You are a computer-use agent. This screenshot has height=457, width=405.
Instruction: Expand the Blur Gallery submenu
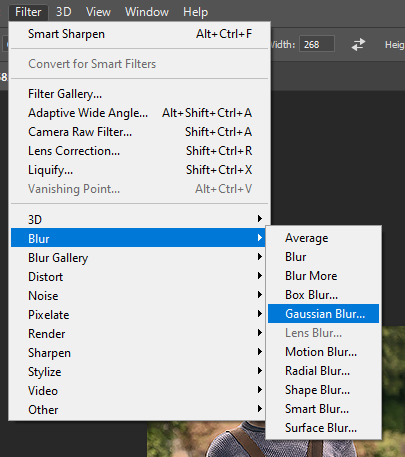(x=138, y=257)
